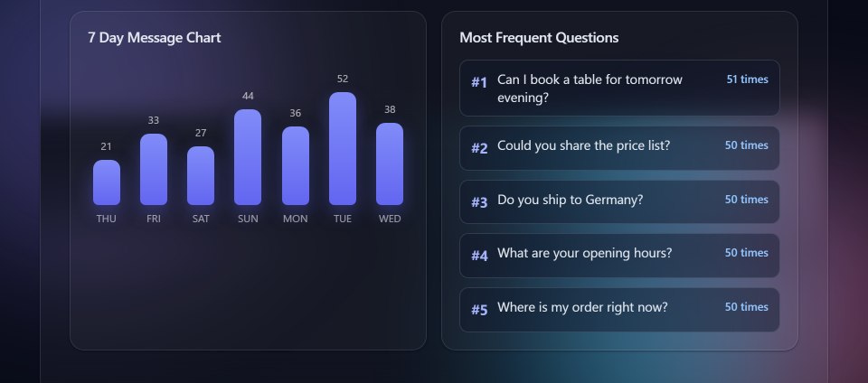
Task: Select the Sunday bar with 44 messages
Action: (x=248, y=157)
